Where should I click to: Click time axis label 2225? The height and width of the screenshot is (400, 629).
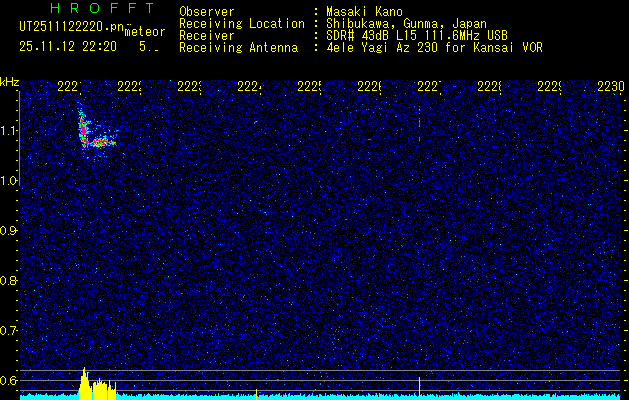pos(309,87)
